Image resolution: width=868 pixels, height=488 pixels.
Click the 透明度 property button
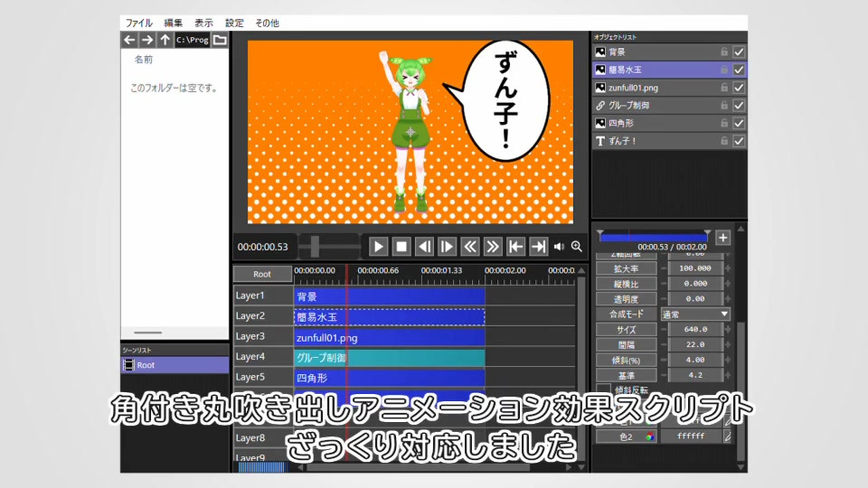pyautogui.click(x=626, y=299)
